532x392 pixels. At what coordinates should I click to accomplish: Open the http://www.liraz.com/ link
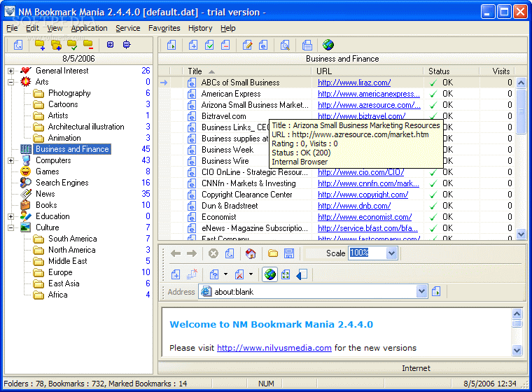point(354,83)
